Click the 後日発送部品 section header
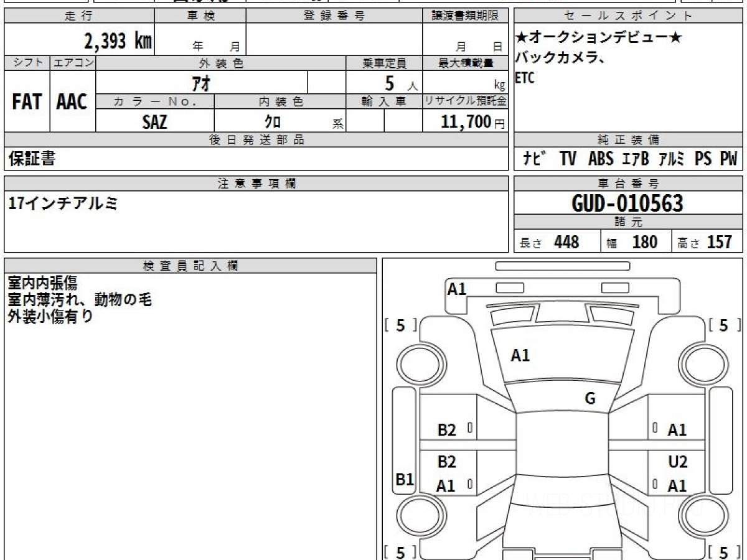747x560 pixels. click(x=256, y=140)
